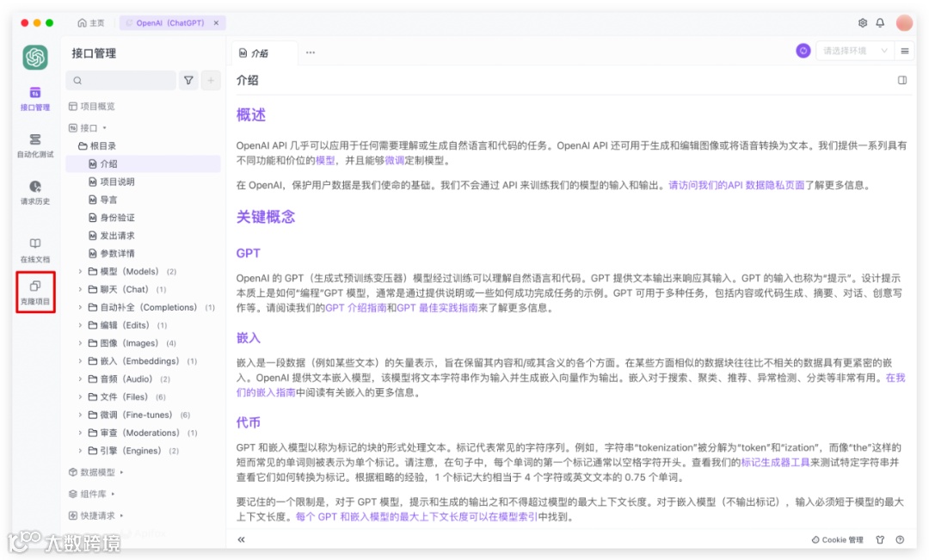
Task: Expand the 自动补全 (Completions) folder
Action: pos(80,307)
